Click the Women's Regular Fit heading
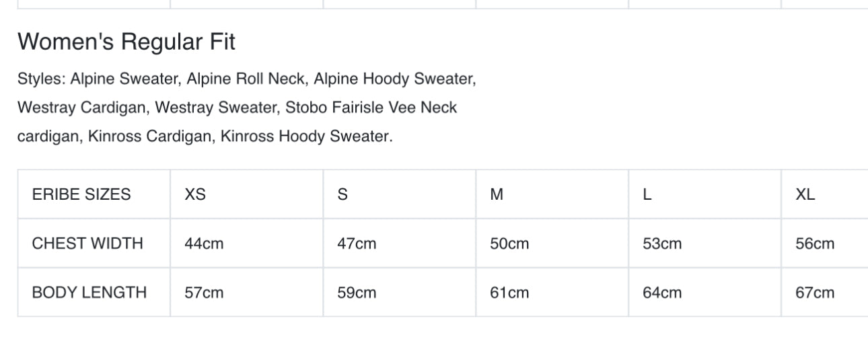The image size is (868, 337). [x=126, y=42]
